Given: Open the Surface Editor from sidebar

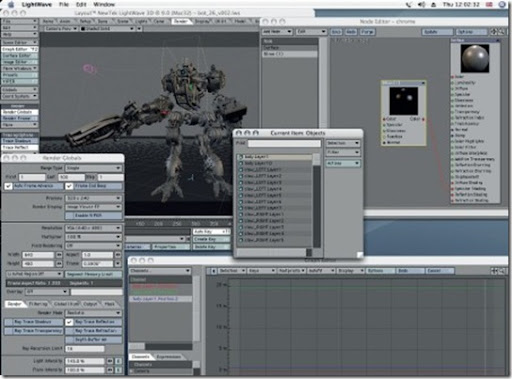Looking at the screenshot, I should (x=20, y=55).
